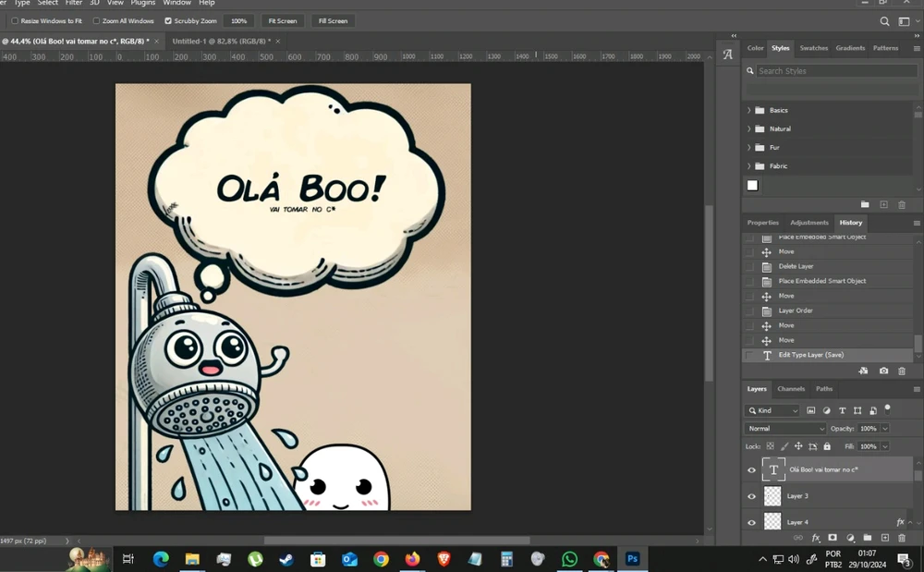The image size is (924, 572).
Task: Enable Resize Windows to Fit checkbox
Action: coord(15,20)
